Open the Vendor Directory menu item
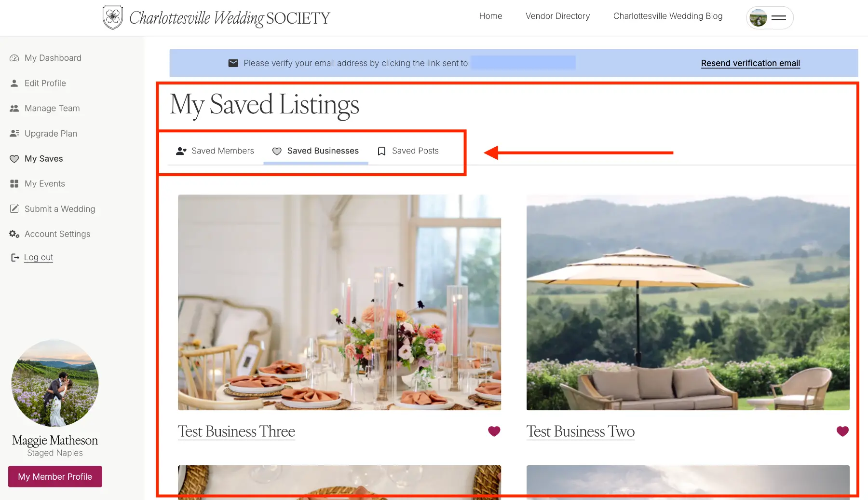Image resolution: width=868 pixels, height=500 pixels. coord(557,16)
